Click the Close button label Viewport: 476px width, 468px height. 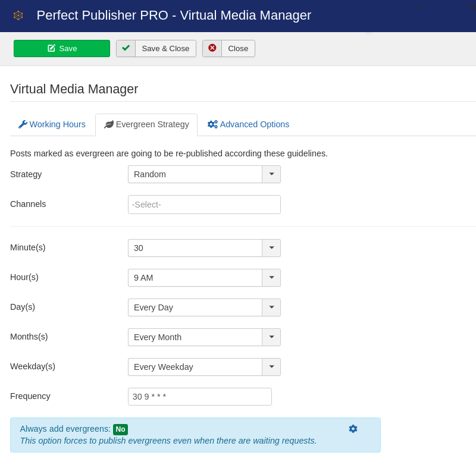pyautogui.click(x=238, y=49)
